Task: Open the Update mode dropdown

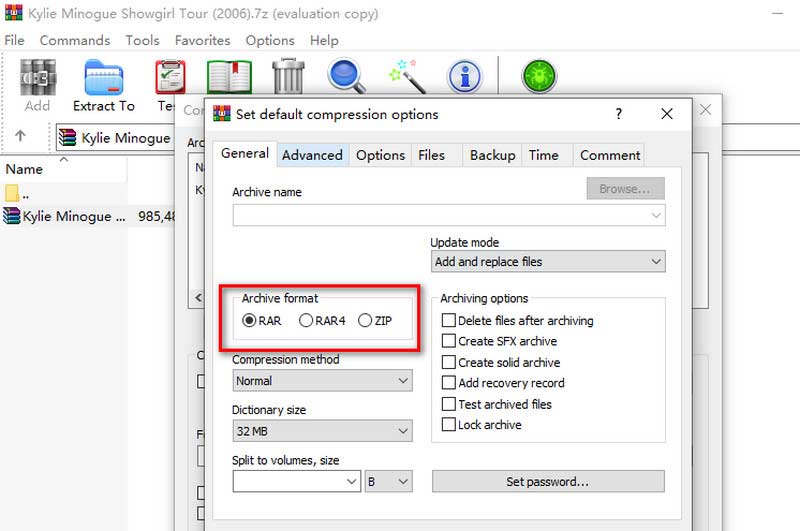Action: [548, 262]
